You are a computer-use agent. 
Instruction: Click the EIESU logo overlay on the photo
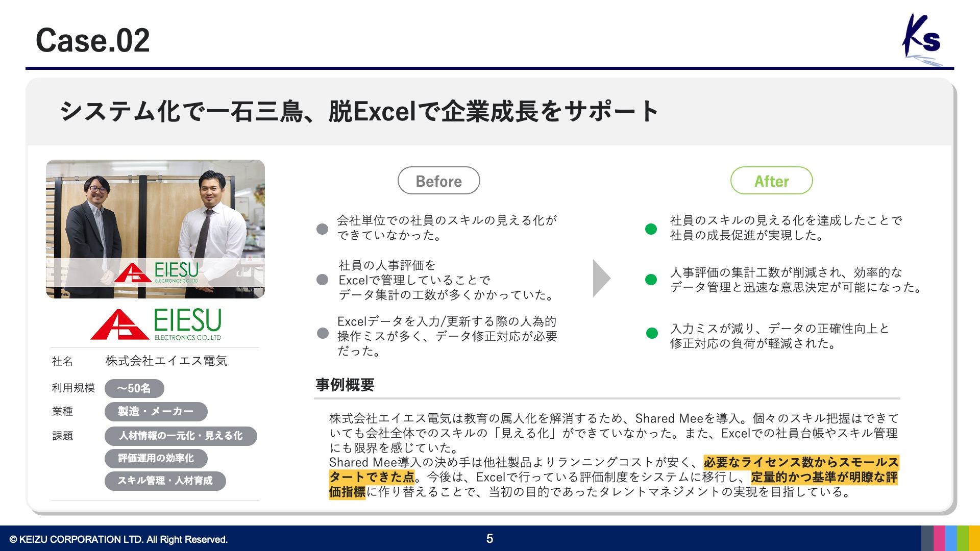tap(156, 272)
